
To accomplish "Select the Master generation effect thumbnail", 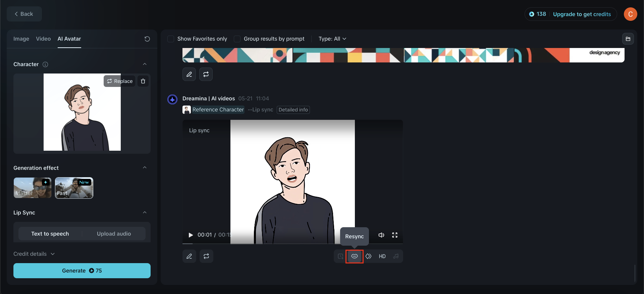I will (33, 188).
